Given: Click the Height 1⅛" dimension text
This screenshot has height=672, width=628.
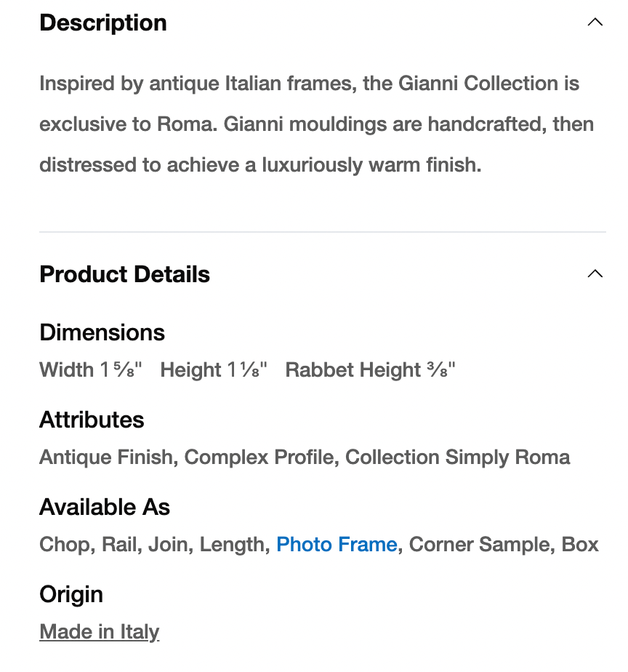Looking at the screenshot, I should click(214, 369).
